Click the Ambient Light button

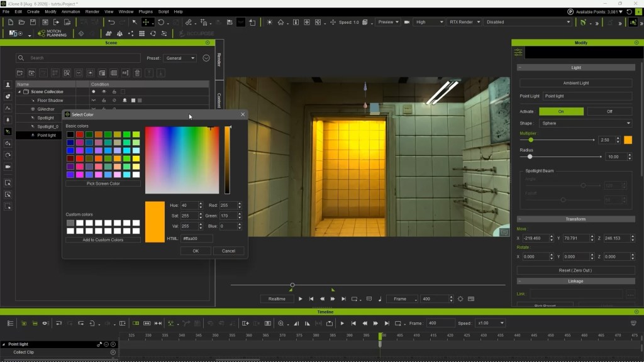point(576,83)
